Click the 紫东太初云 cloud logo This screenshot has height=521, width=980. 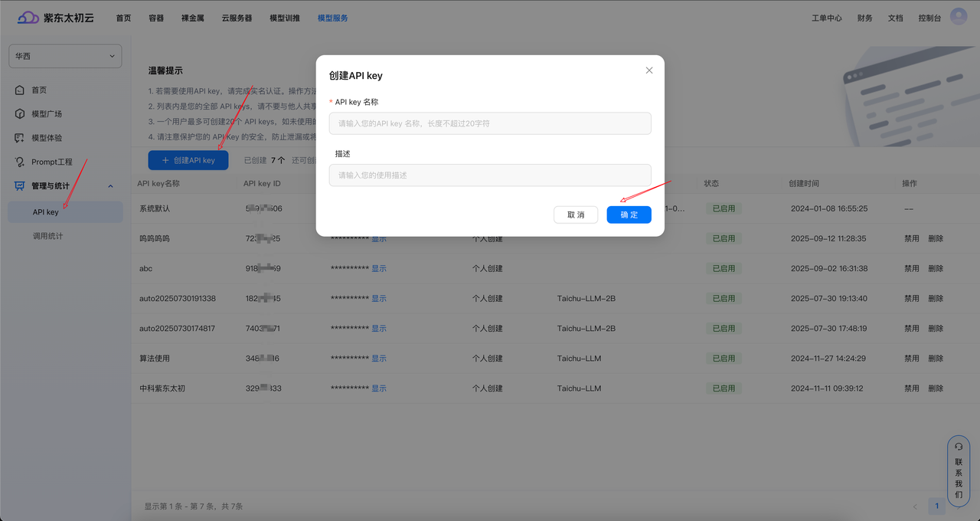tap(28, 18)
